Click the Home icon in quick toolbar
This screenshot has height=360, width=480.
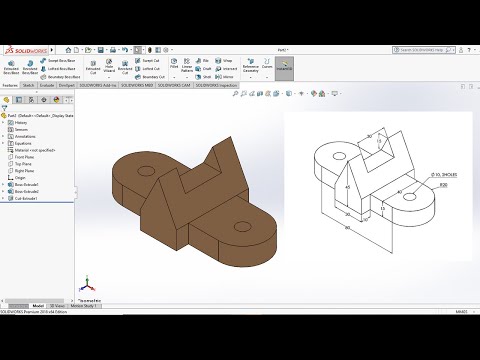(x=68, y=50)
